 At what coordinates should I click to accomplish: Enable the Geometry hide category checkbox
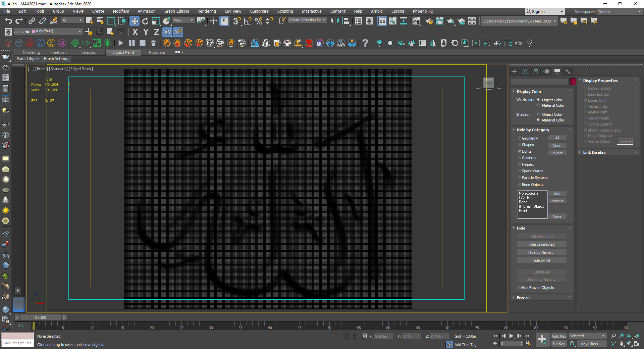click(520, 138)
